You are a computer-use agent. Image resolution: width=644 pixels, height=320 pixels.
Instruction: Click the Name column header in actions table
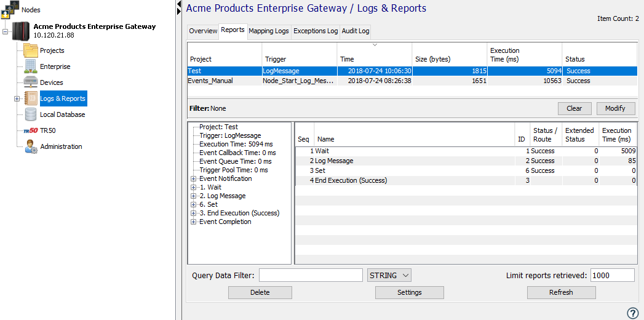[415, 134]
